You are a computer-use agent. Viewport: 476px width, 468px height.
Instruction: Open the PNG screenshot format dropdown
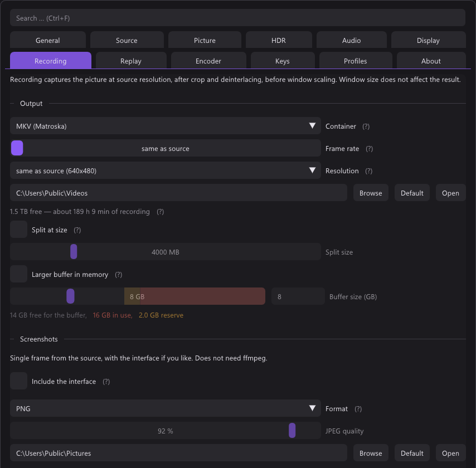coord(166,408)
